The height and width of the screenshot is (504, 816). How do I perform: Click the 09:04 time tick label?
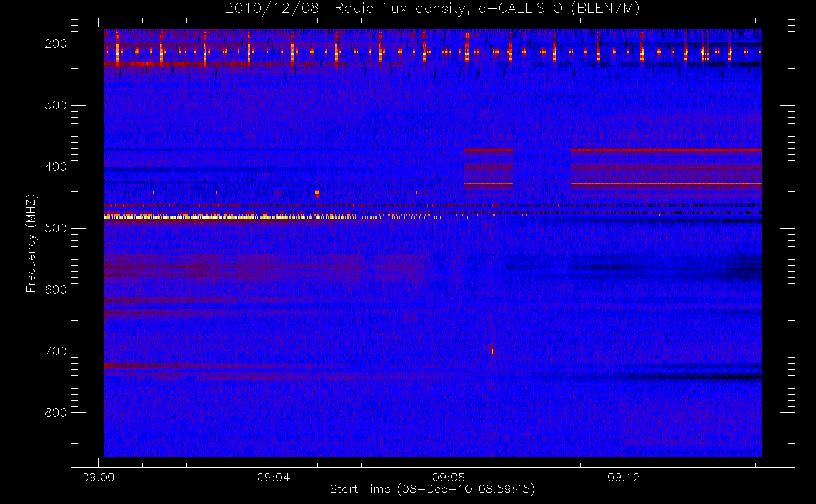click(x=273, y=477)
